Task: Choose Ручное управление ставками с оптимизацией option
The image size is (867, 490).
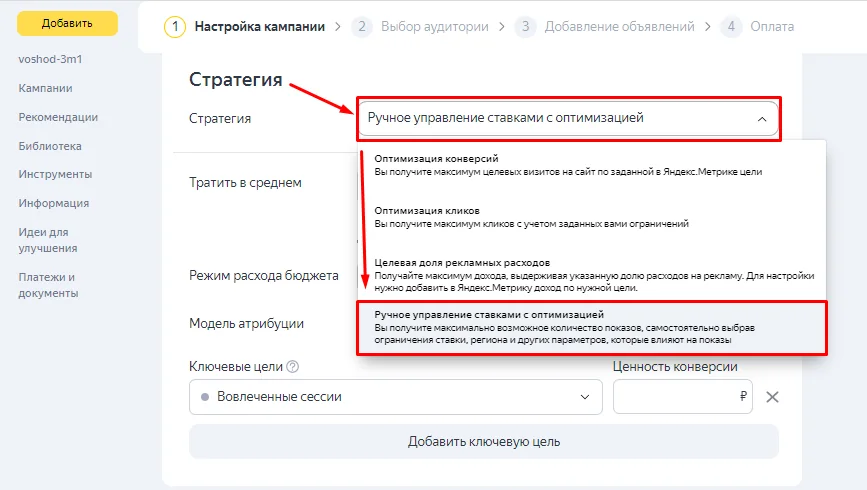Action: pos(592,327)
